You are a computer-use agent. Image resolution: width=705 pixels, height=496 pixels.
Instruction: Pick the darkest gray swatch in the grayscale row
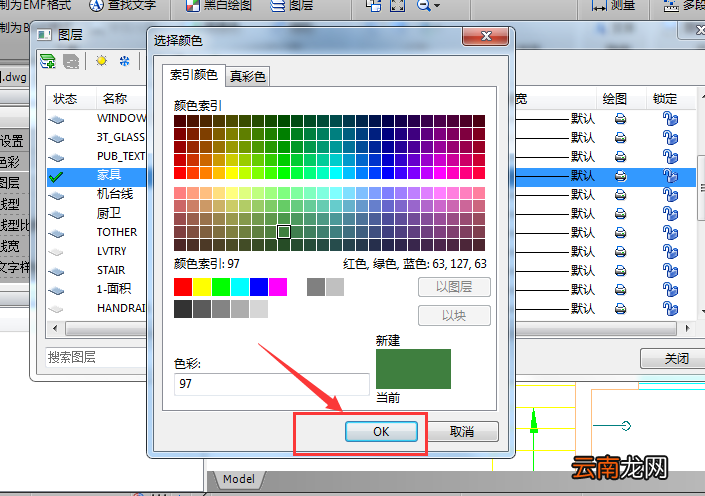click(183, 309)
